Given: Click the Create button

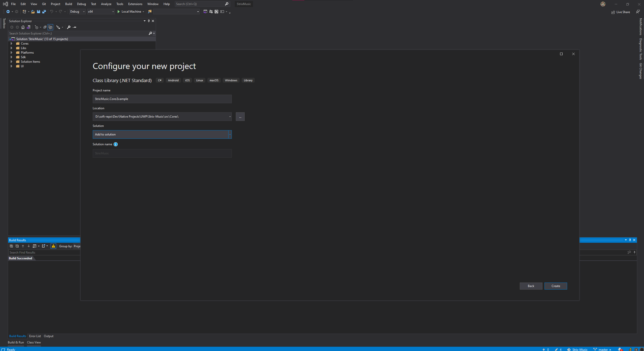Looking at the screenshot, I should (x=556, y=286).
